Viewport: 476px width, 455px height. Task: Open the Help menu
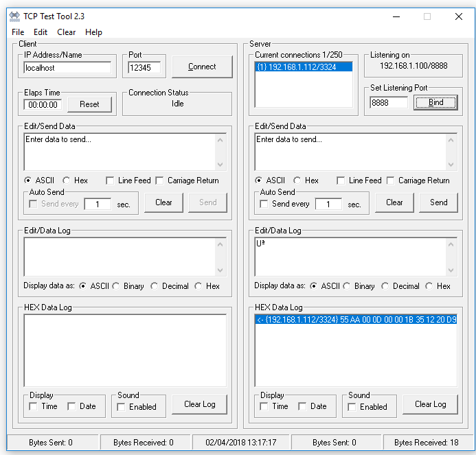click(x=93, y=32)
